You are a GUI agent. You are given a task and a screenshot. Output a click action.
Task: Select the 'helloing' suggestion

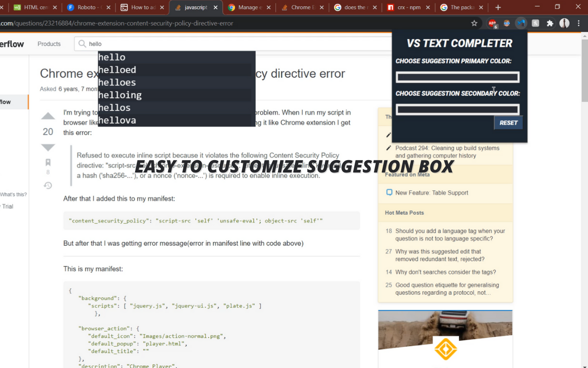pyautogui.click(x=176, y=95)
